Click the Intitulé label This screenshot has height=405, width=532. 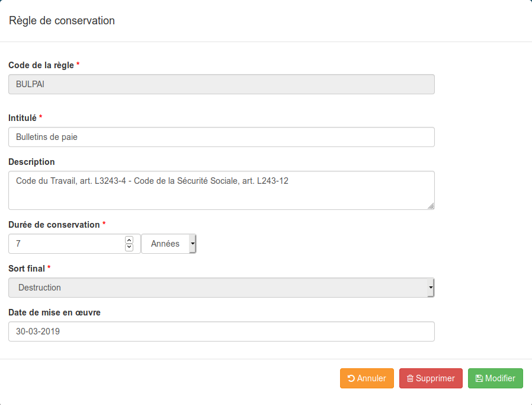click(23, 118)
